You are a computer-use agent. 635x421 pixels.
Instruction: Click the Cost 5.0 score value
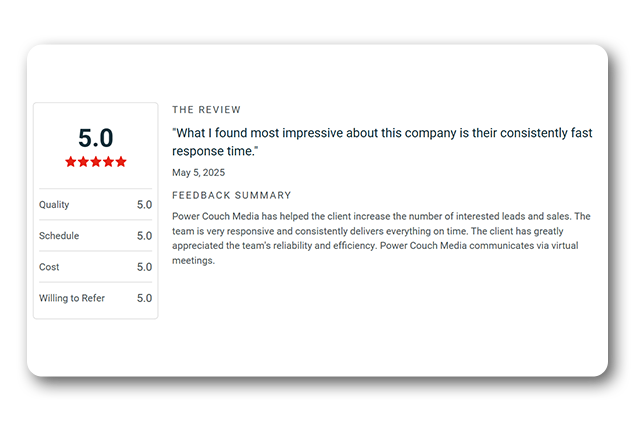(144, 267)
